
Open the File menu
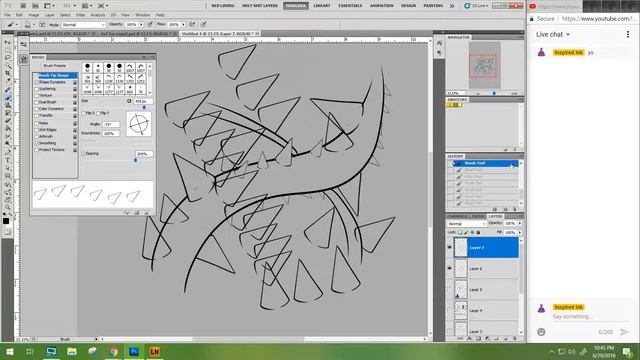(x=7, y=15)
